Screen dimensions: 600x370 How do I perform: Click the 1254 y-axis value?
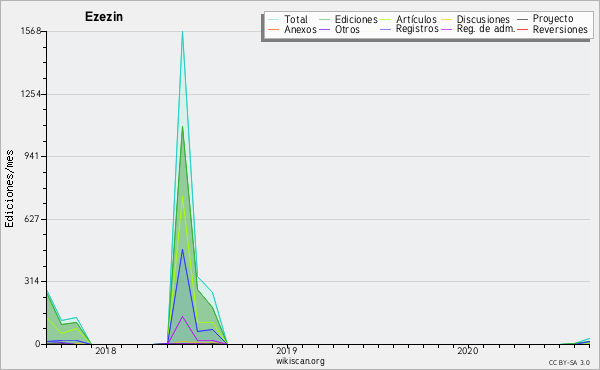point(31,94)
